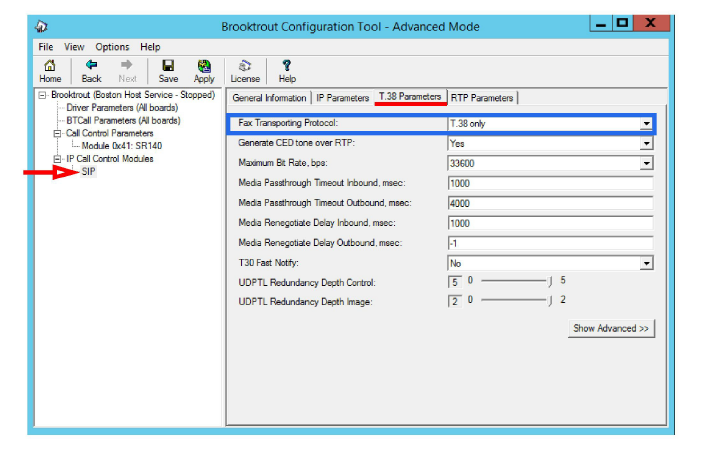Click the Show Advanced >> button

611,328
